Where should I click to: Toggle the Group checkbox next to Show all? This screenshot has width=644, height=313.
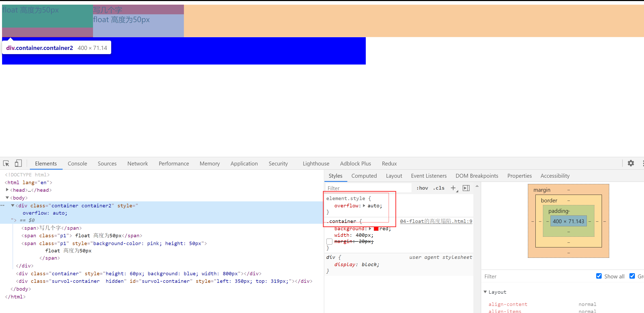tap(632, 276)
